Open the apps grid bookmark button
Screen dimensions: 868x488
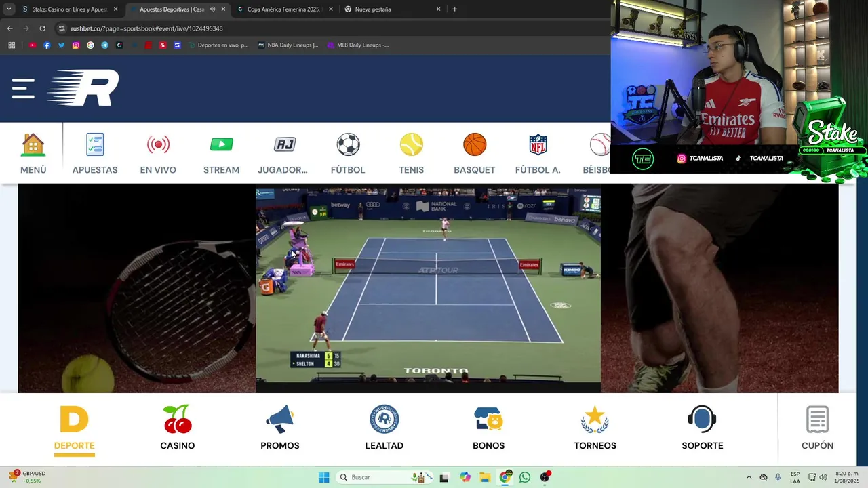[x=12, y=45]
